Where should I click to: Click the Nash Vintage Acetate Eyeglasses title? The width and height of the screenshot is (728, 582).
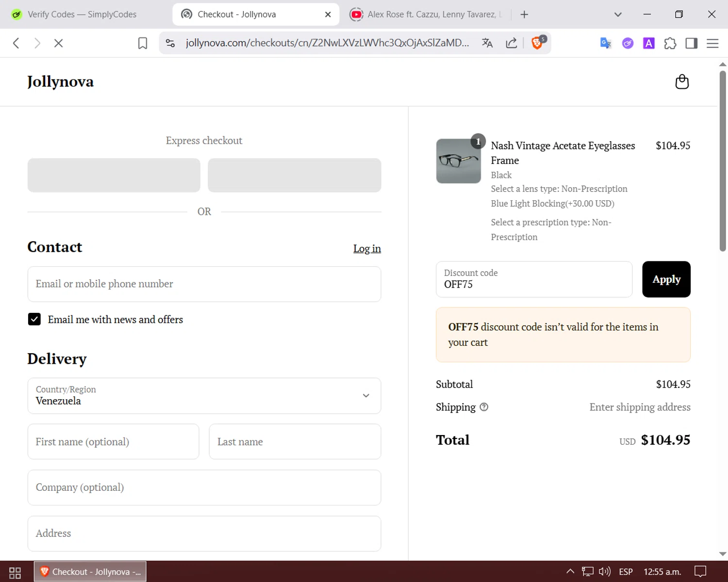point(563,153)
